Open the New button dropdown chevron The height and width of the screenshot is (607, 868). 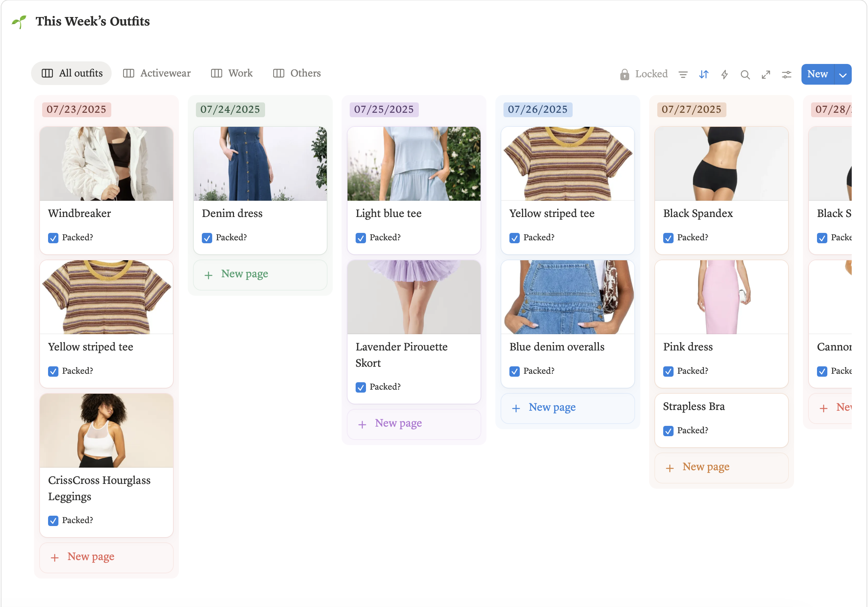tap(842, 74)
